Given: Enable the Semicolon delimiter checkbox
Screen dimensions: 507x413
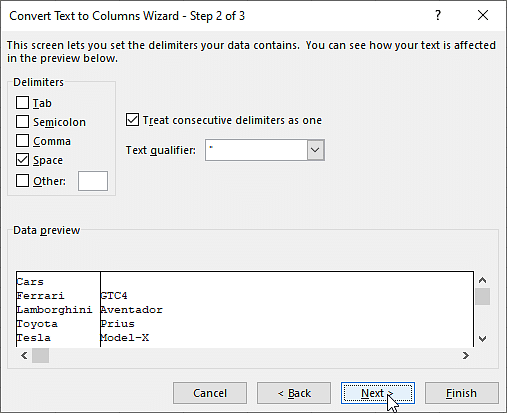Looking at the screenshot, I should [22, 122].
